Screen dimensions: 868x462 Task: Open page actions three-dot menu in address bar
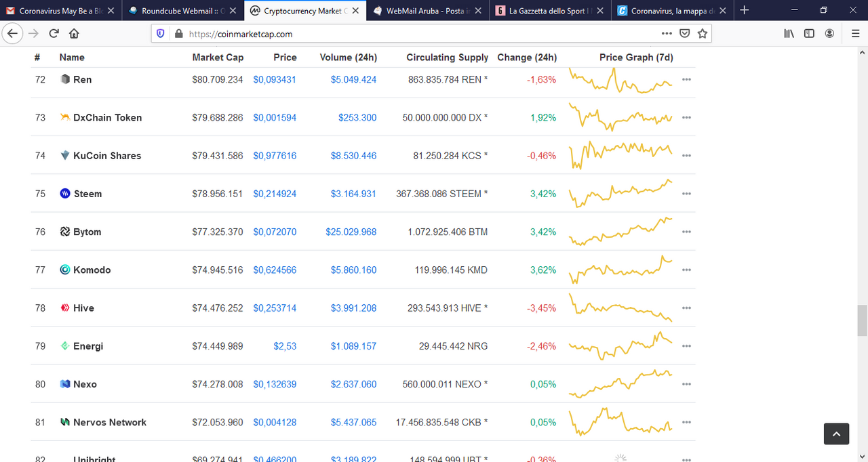(667, 33)
